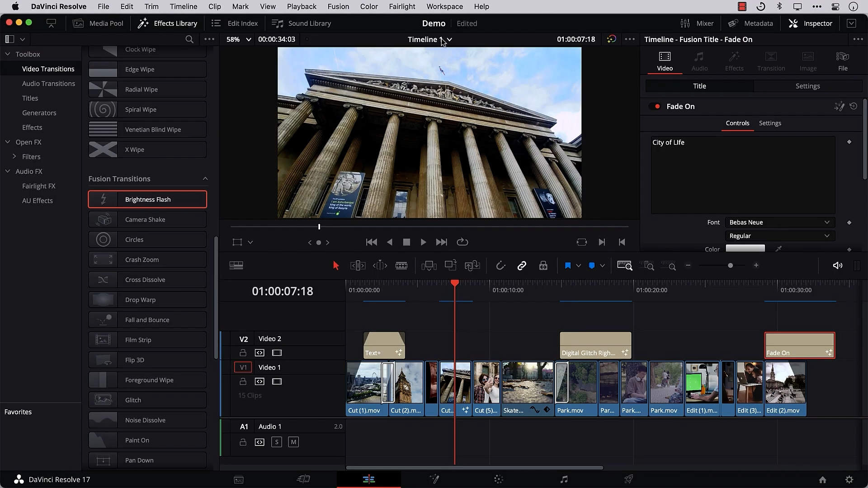Lock the Video 2 track
Viewport: 868px width, 488px height.
tap(244, 353)
